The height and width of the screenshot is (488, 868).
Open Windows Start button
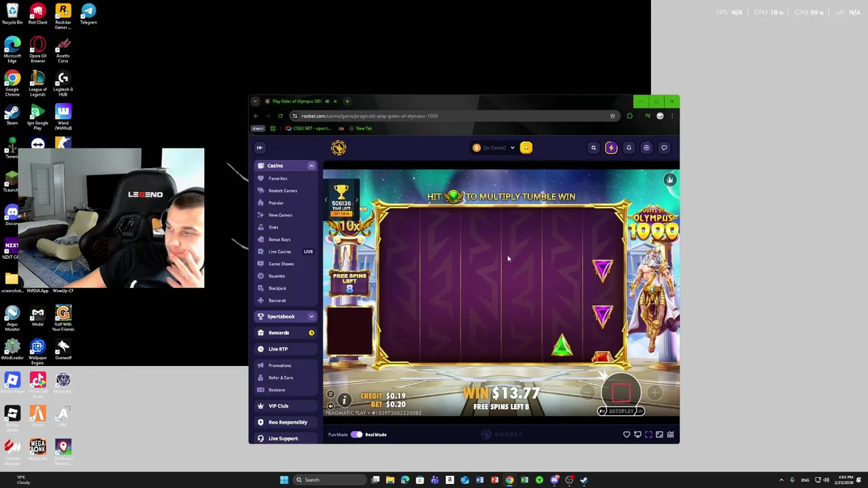coord(284,480)
